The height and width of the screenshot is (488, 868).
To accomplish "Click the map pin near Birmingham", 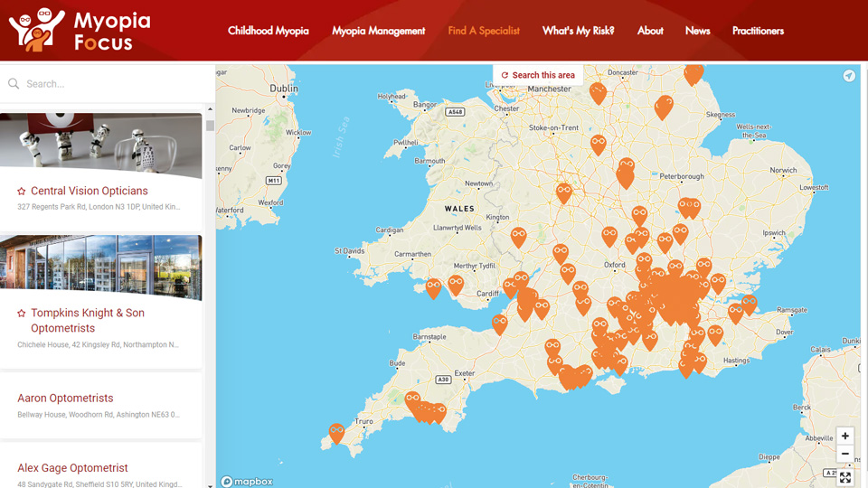I will [x=563, y=193].
